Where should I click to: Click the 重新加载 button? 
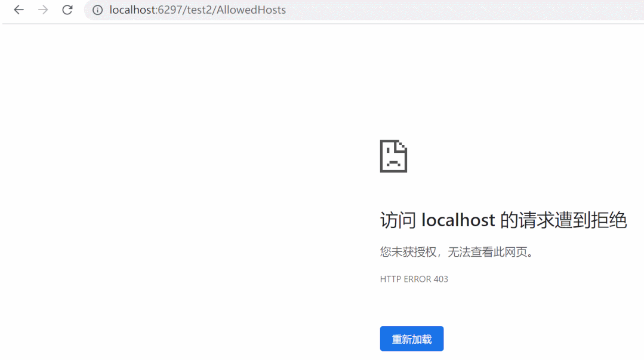point(412,339)
